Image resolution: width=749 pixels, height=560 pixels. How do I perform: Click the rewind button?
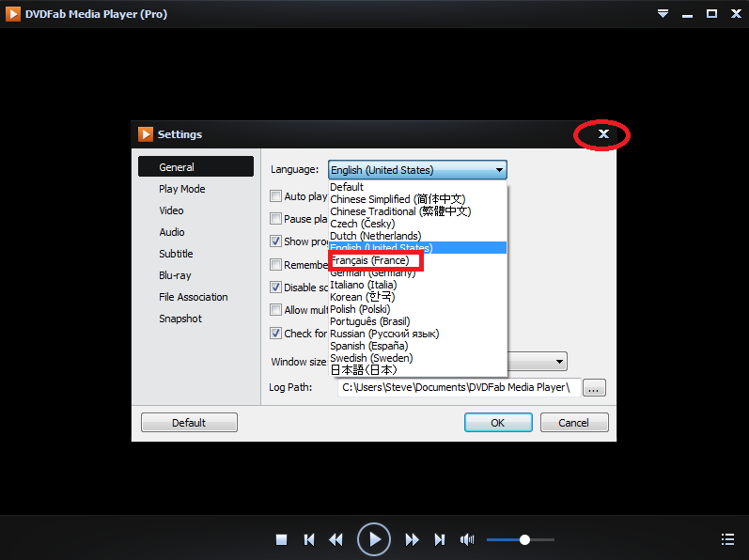tap(336, 539)
